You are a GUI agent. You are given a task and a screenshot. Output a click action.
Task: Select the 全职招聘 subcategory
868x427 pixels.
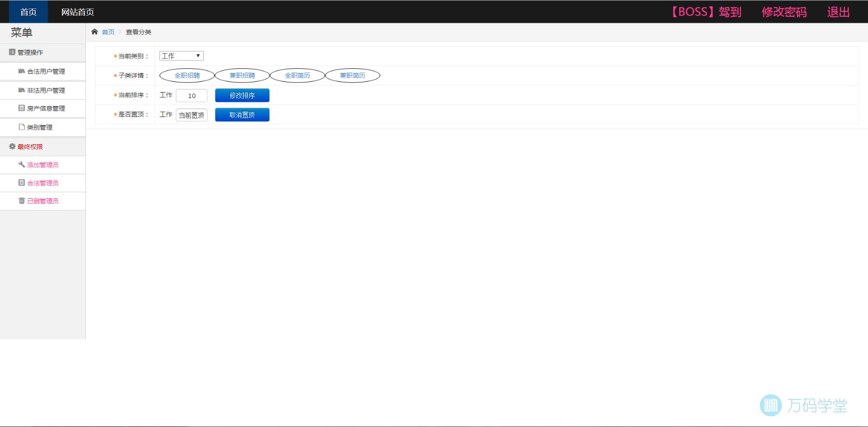coord(187,75)
